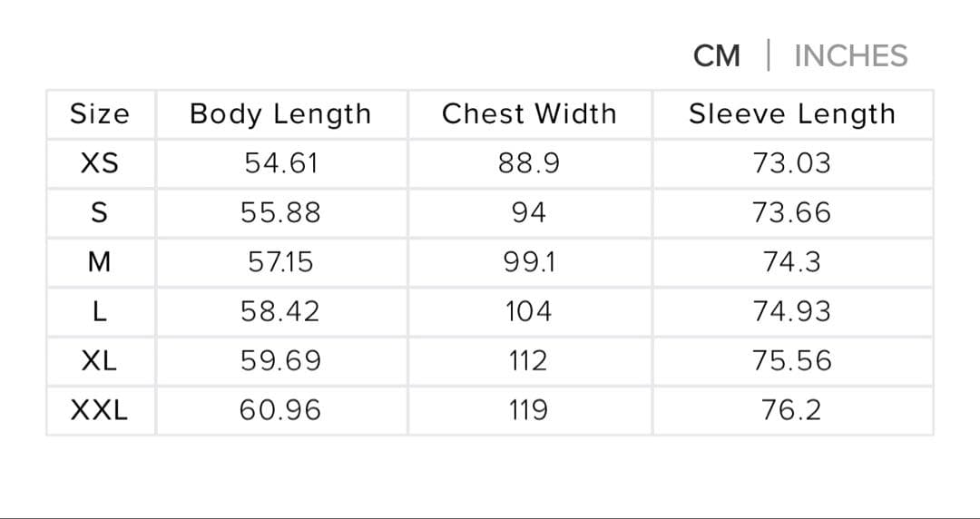The height and width of the screenshot is (519, 980).
Task: Click the XS body length value 54.61
Action: tap(280, 164)
